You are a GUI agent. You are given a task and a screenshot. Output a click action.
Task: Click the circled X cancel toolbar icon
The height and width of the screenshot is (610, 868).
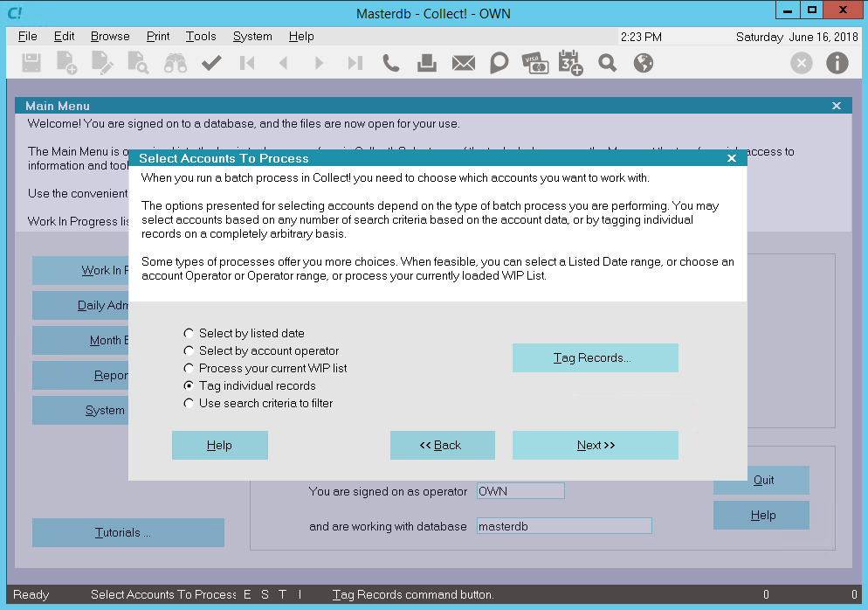pyautogui.click(x=801, y=63)
